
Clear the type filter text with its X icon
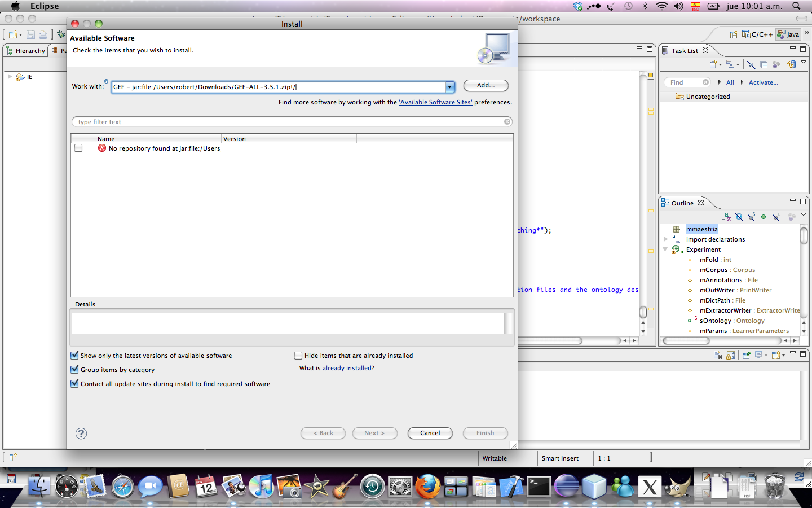(x=507, y=122)
